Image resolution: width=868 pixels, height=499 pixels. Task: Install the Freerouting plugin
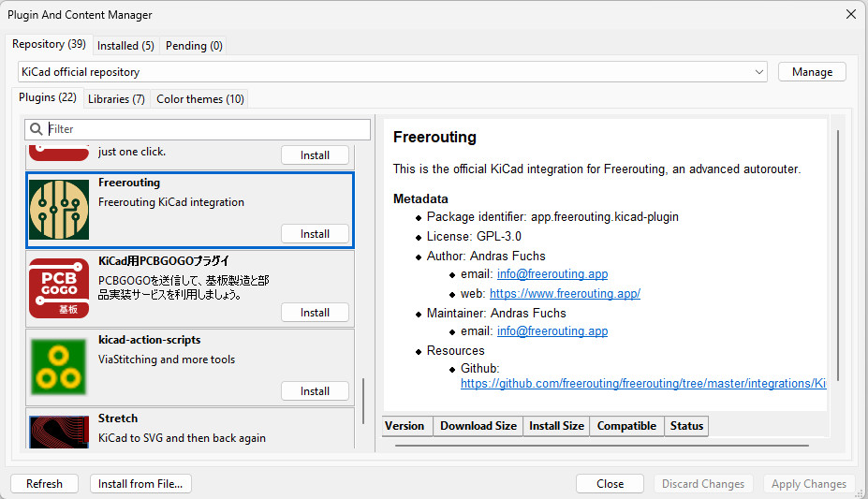pos(315,234)
